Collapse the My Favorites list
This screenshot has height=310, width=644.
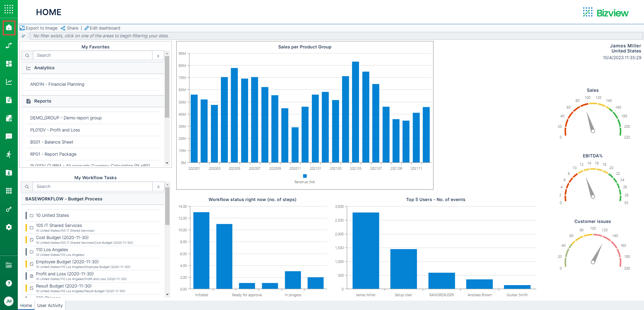click(158, 55)
